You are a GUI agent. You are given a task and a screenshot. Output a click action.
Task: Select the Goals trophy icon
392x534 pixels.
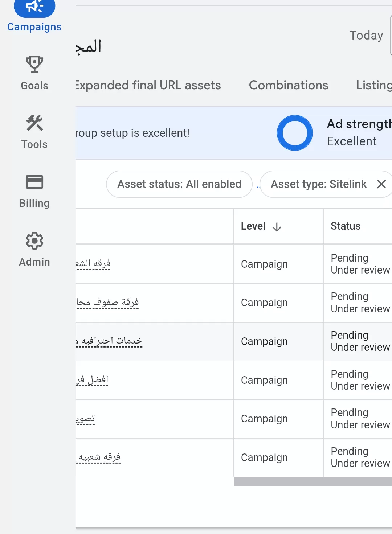(x=34, y=65)
